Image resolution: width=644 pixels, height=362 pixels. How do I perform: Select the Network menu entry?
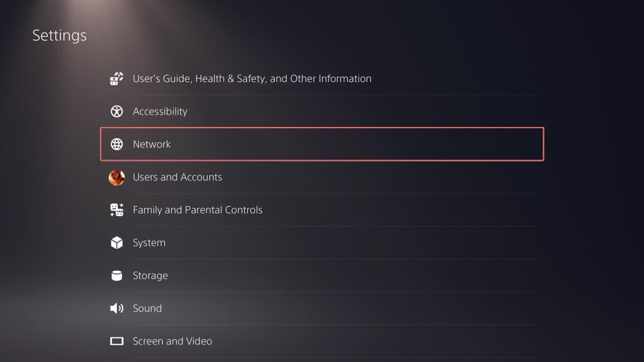tap(152, 144)
